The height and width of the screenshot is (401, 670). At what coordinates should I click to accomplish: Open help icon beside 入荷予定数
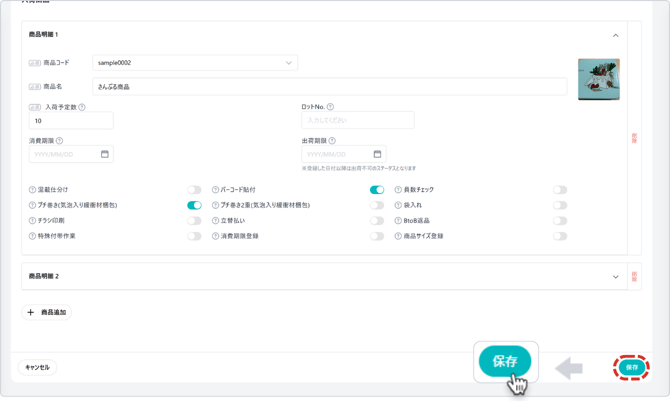click(82, 107)
